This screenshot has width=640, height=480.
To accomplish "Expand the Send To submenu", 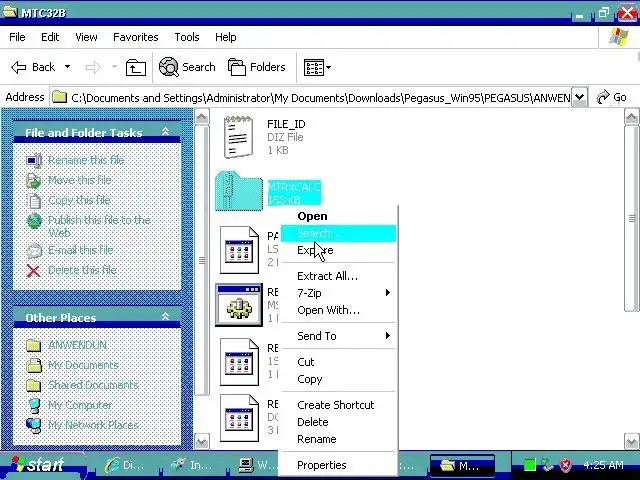I will pyautogui.click(x=338, y=336).
